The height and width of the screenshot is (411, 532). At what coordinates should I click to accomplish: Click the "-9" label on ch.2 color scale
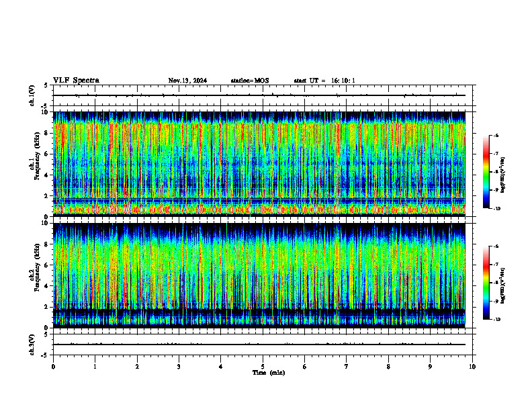[496, 301]
